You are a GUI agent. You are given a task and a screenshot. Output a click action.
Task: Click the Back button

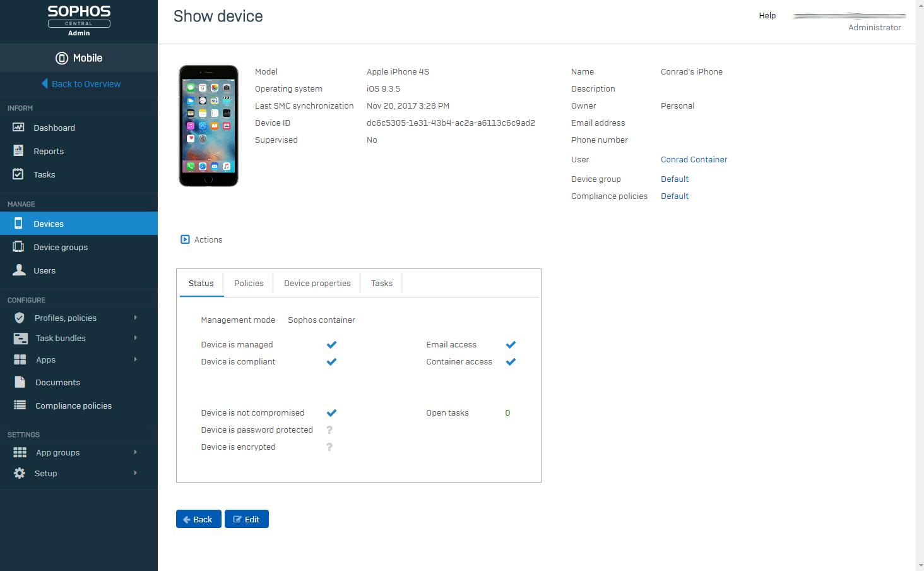[198, 519]
